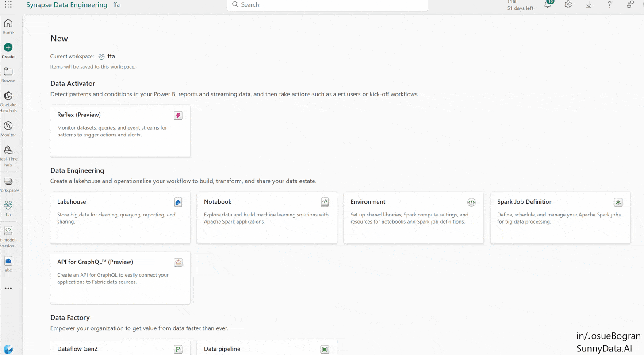
Task: Open notifications bell icon
Action: (x=548, y=4)
